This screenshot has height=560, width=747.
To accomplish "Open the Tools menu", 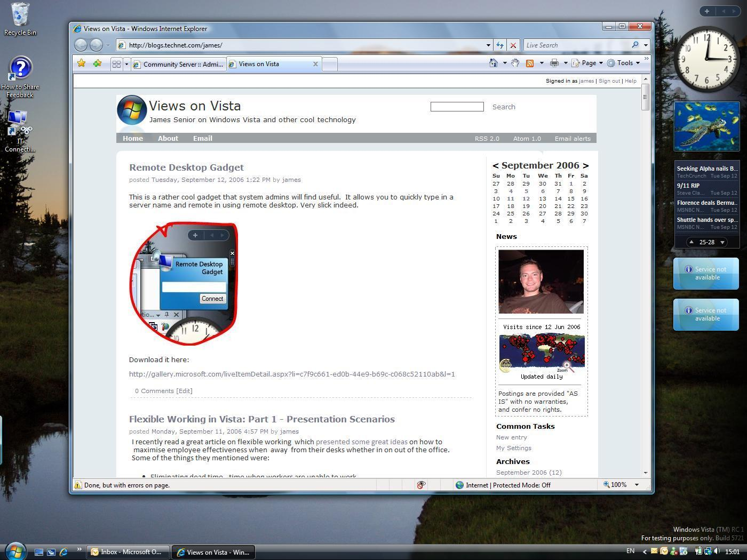I will tap(623, 63).
